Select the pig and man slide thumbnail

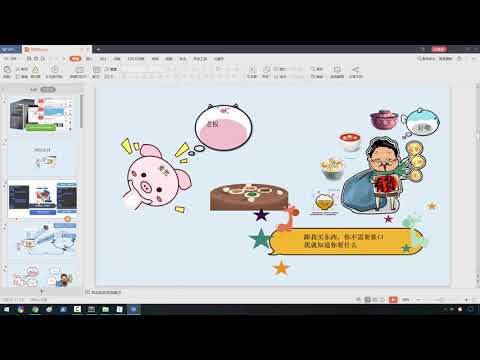click(43, 275)
